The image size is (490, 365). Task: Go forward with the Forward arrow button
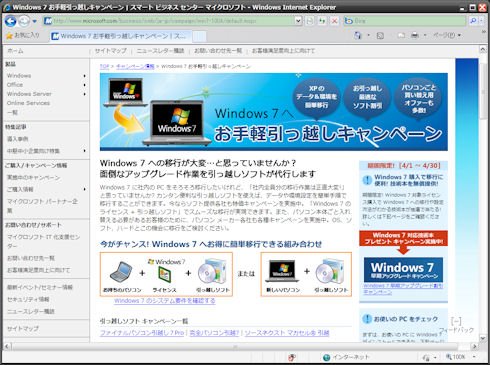[x=24, y=21]
